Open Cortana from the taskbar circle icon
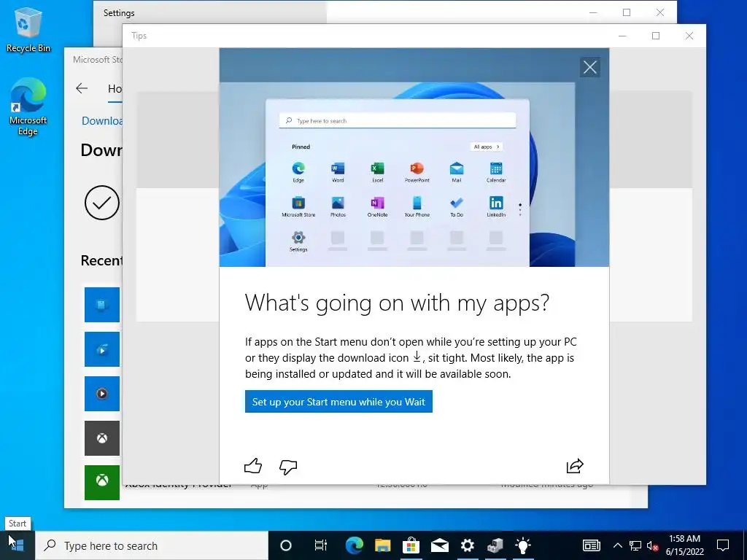Viewport: 747px width, 560px height. point(286,545)
